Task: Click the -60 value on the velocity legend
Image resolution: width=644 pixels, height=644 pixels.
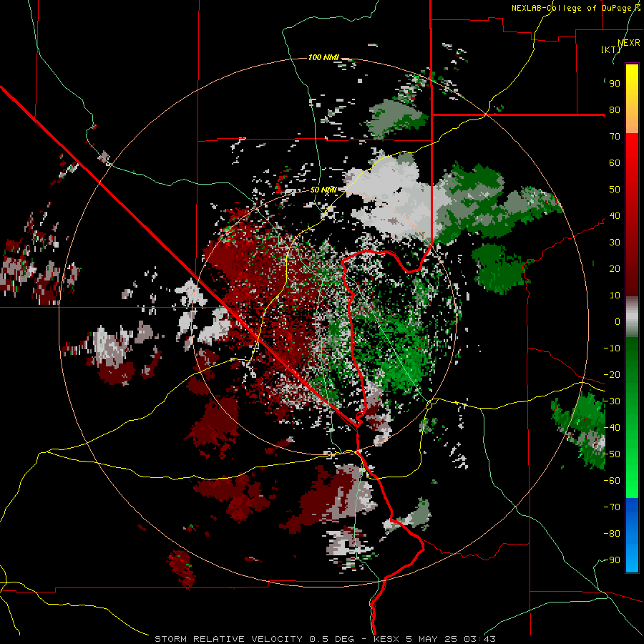Action: 612,481
